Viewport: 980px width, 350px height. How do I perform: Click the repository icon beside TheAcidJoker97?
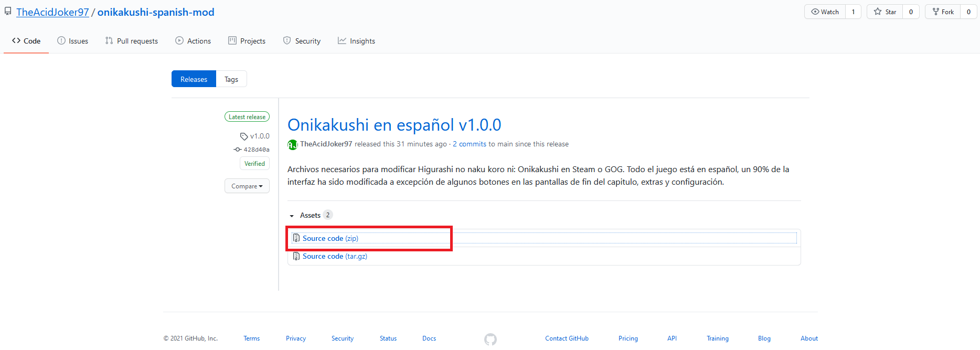(8, 11)
